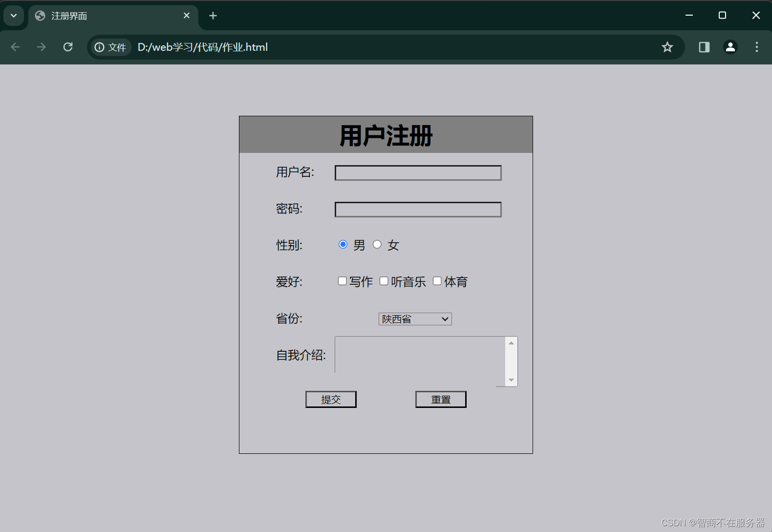Click textarea scrollbar up arrow
Screen dimensions: 772x532
tap(512, 343)
